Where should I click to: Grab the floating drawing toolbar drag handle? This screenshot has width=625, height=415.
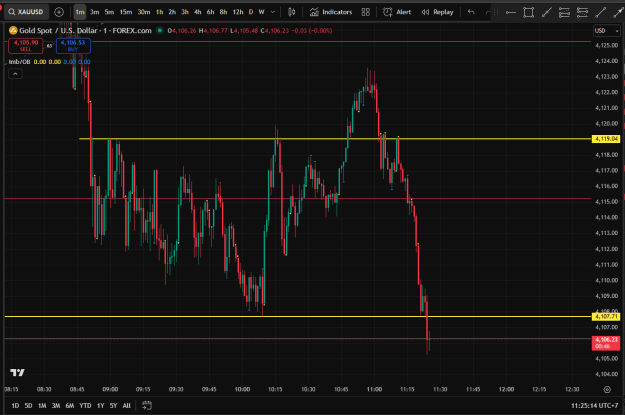click(496, 12)
